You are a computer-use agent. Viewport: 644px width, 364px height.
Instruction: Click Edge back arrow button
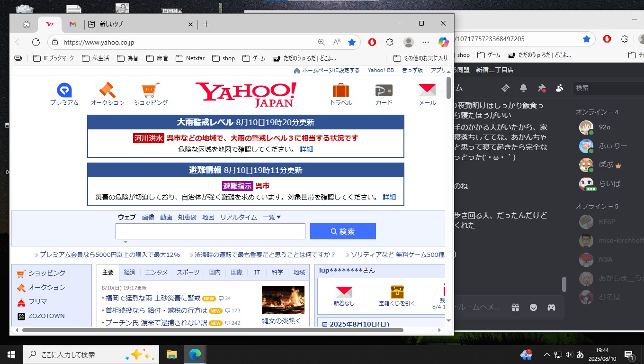pyautogui.click(x=19, y=42)
